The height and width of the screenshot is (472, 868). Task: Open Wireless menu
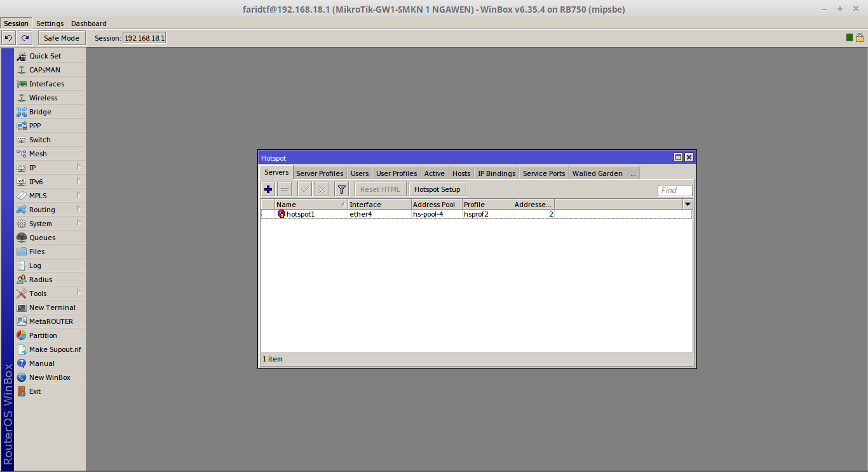[50, 98]
